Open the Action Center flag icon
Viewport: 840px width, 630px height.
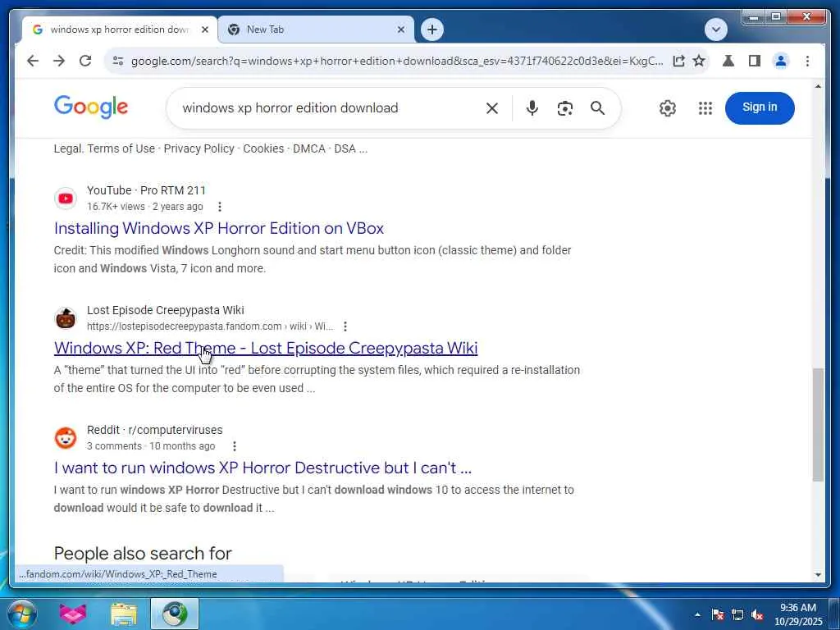718,614
